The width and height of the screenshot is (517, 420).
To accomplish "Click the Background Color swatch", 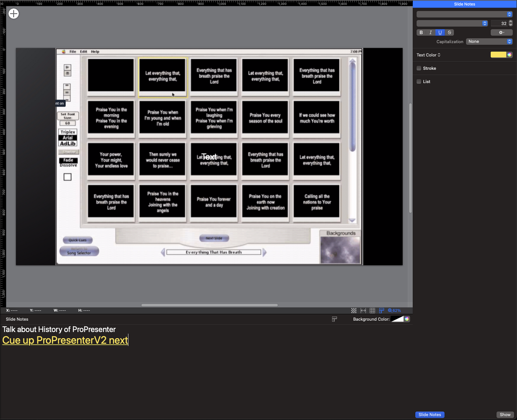I will pyautogui.click(x=397, y=319).
